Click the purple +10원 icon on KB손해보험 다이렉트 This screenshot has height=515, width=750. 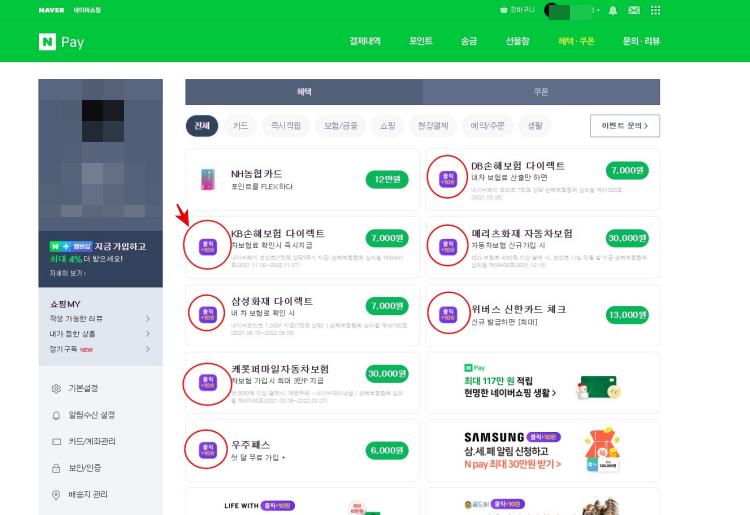[x=208, y=247]
